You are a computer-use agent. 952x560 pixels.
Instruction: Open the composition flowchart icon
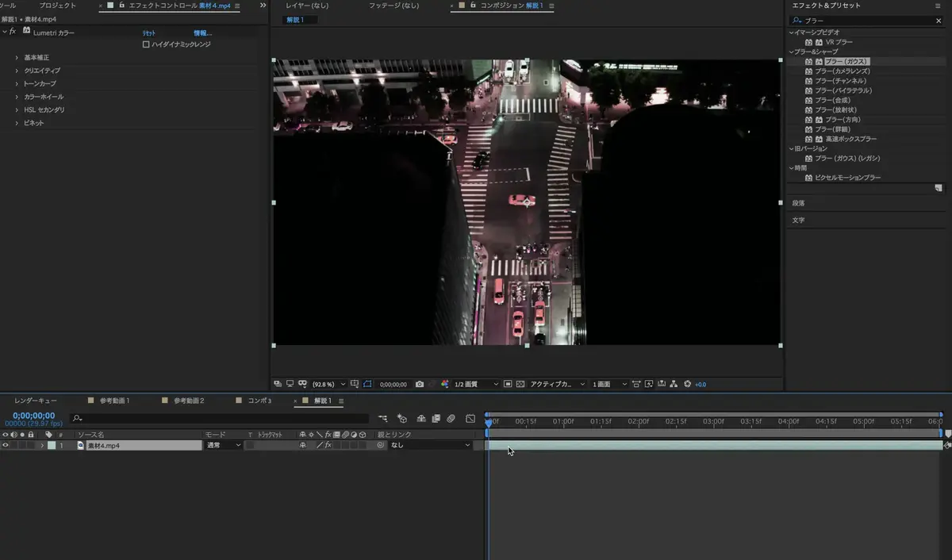pos(674,384)
